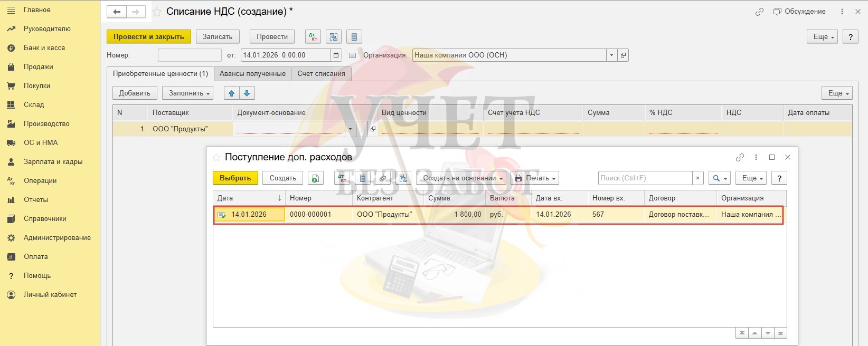Screen dimensions: 868x346
Task: Open the organization field's open-form icon
Action: pos(623,55)
